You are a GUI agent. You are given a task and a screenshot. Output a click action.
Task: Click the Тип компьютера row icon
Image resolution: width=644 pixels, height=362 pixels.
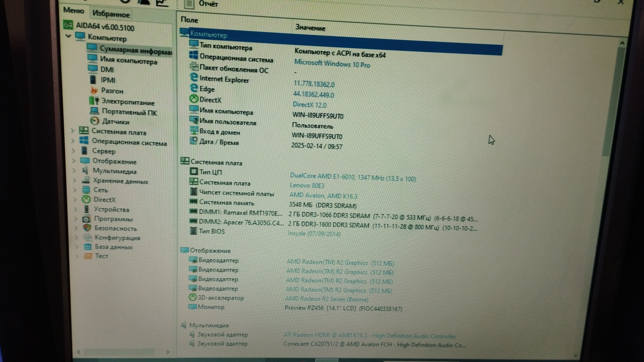coord(194,44)
